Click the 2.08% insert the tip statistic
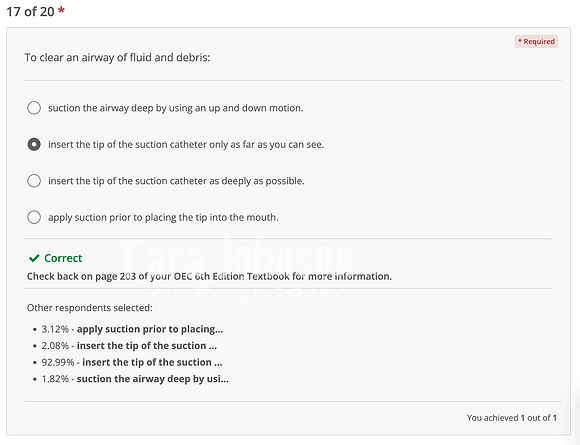This screenshot has height=445, width=580. (129, 346)
